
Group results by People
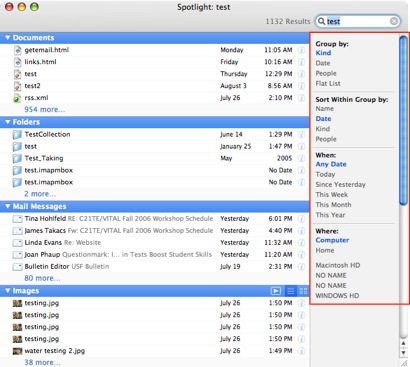point(326,73)
